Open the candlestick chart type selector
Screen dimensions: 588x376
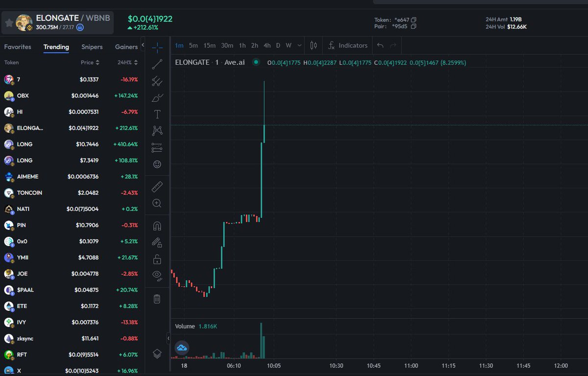click(x=314, y=46)
